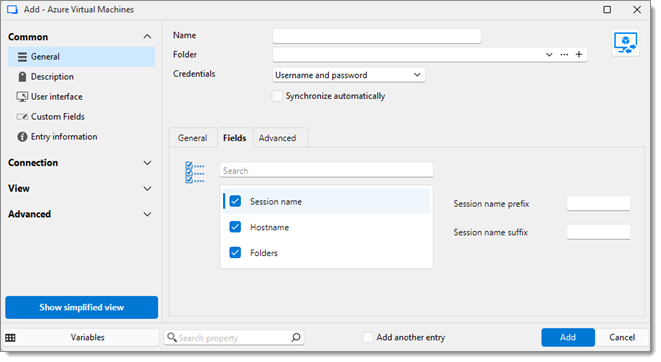Click the fields Search box
Screen dimensions: 661x362
click(x=326, y=170)
